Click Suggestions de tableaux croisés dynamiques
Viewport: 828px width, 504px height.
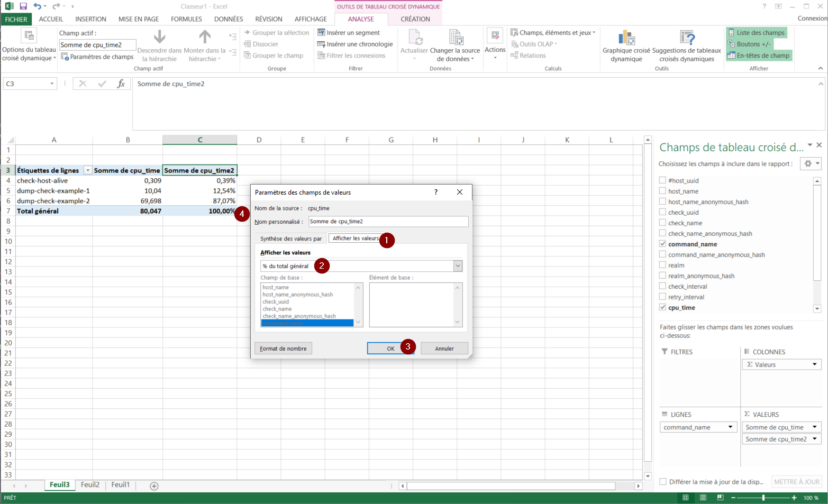687,39
